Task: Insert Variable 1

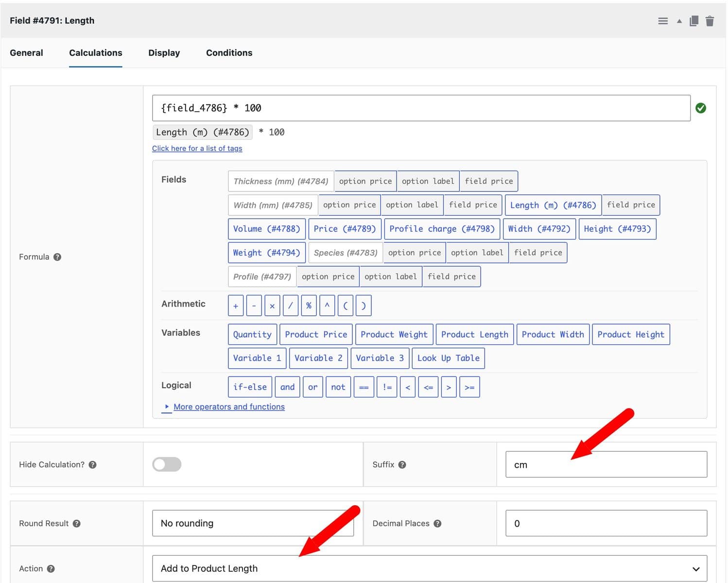Action: coord(257,358)
